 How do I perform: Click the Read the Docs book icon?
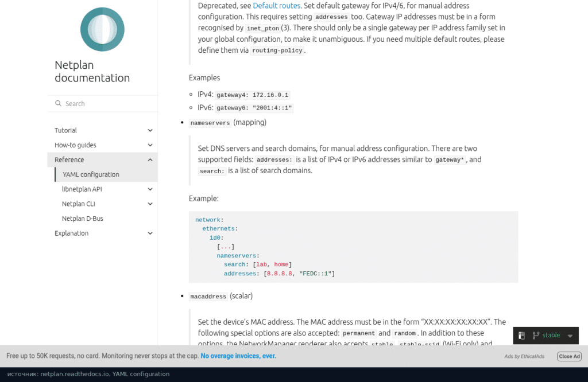tap(521, 335)
